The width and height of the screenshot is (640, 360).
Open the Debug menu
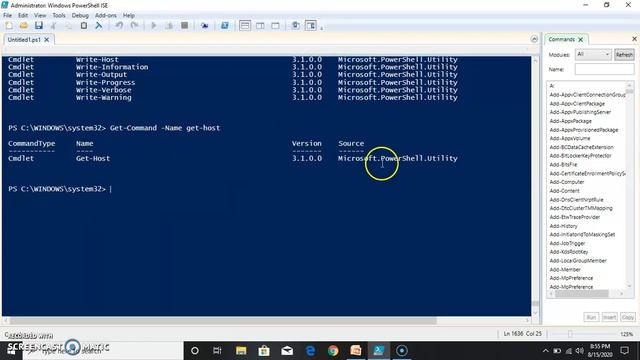[80, 16]
